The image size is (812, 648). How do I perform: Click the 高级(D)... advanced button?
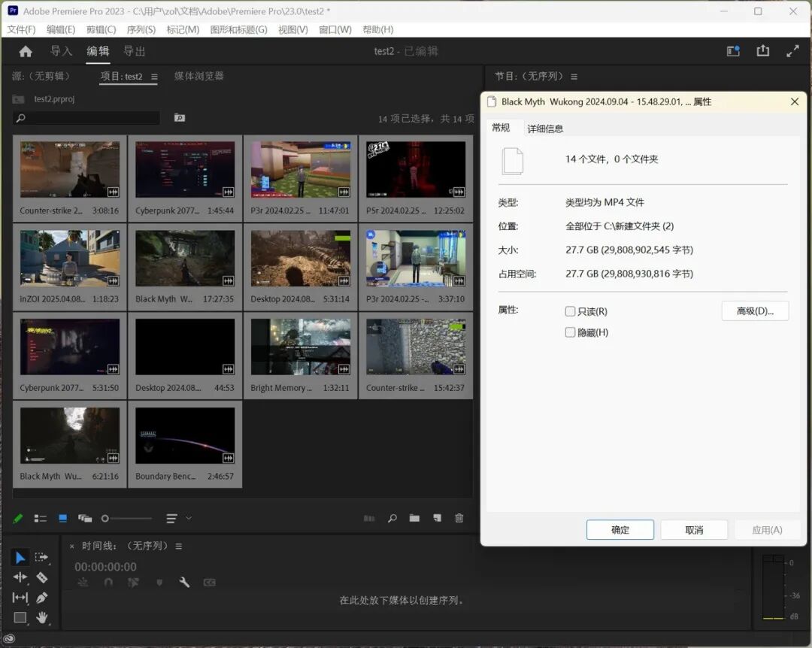pos(755,310)
